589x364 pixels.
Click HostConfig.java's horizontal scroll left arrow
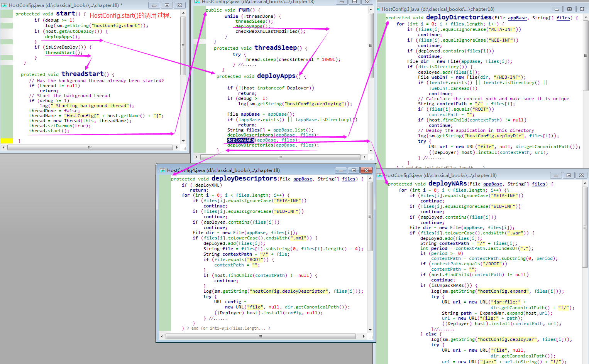3,147
